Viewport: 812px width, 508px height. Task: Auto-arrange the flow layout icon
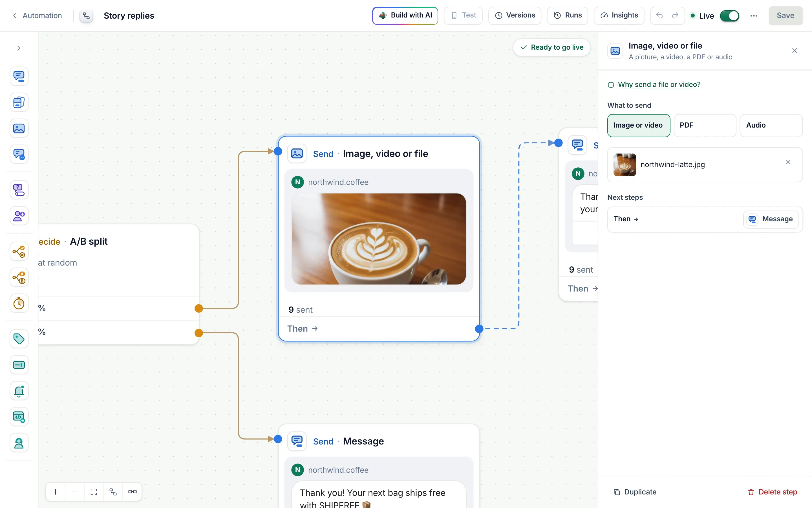[113, 492]
